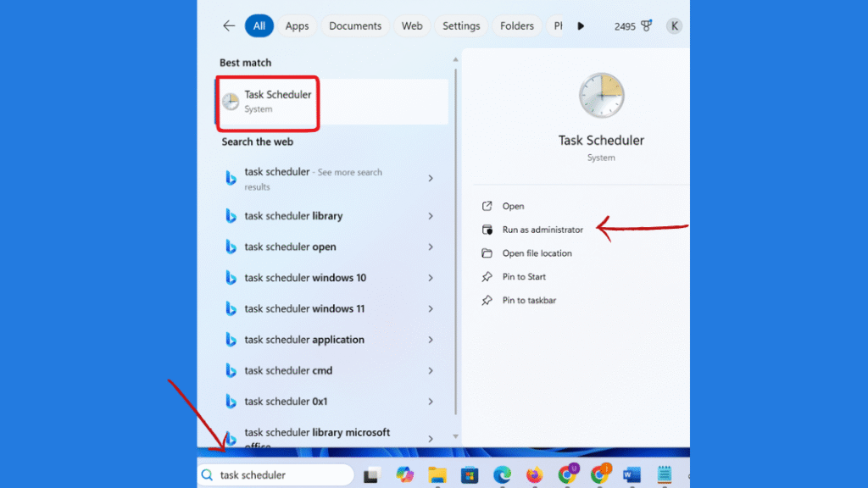Select the All filter tab

[259, 26]
